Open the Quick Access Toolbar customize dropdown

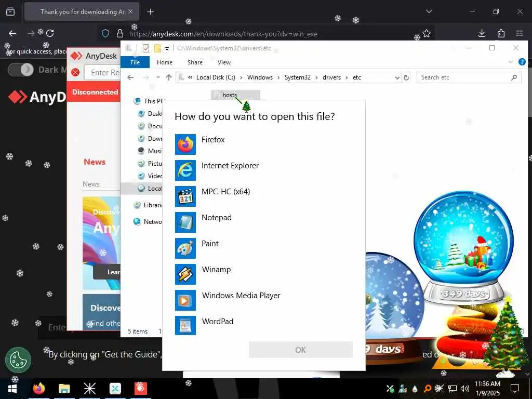coord(167,48)
